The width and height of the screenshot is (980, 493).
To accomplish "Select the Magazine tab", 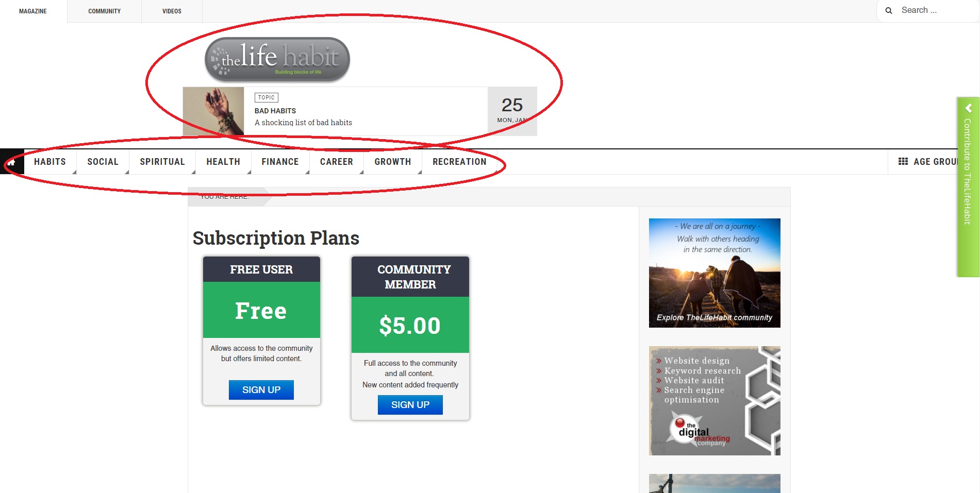I will tap(33, 11).
